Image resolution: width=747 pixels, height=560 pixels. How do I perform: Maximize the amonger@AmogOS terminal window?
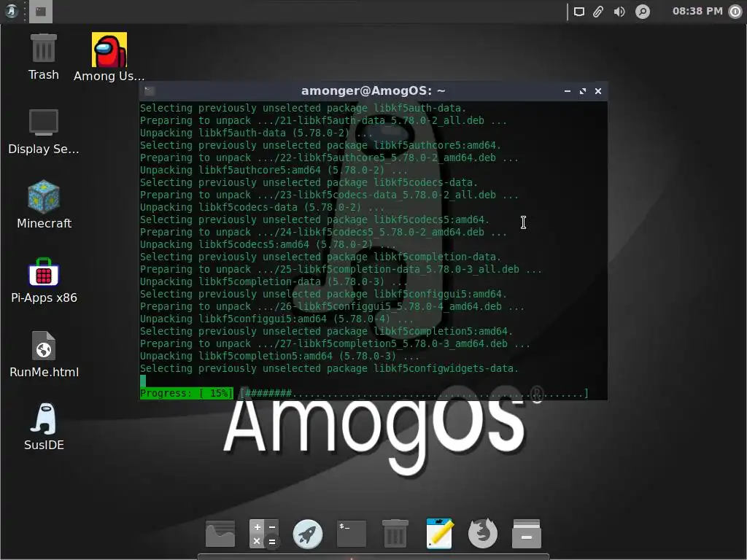[x=583, y=91]
